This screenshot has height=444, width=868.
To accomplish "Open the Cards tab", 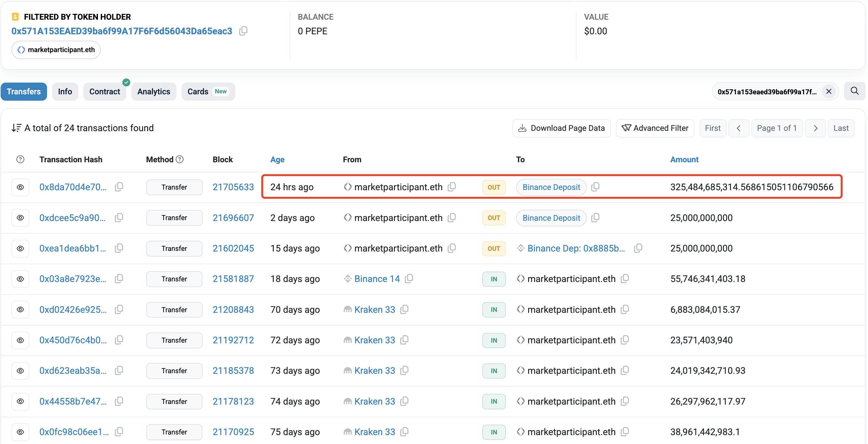I will point(208,91).
